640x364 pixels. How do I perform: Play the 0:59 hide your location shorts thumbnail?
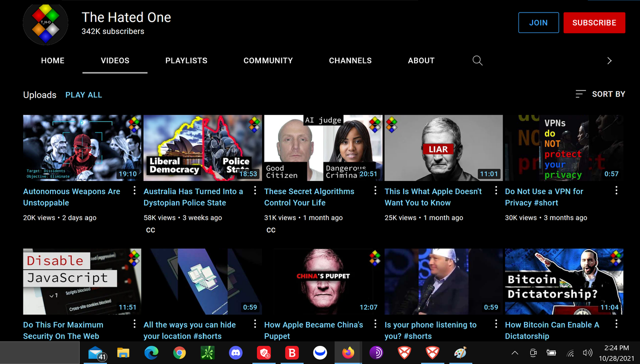pyautogui.click(x=202, y=281)
